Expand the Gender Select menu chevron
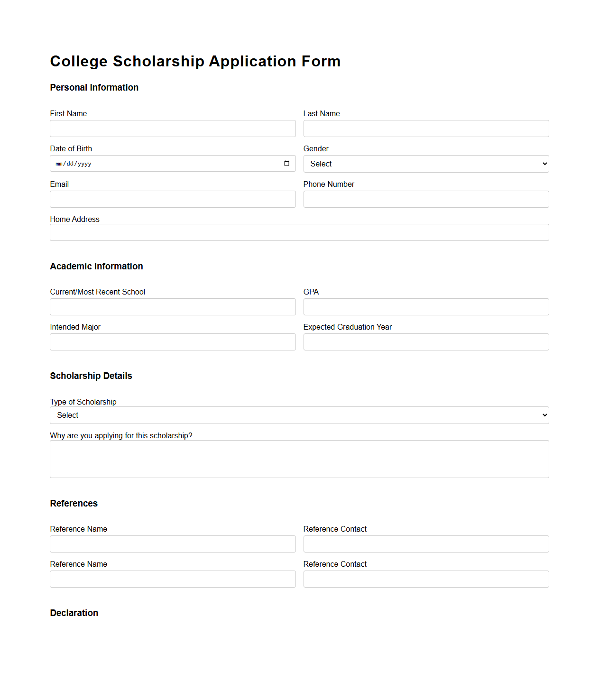Viewport: 599px width, 700px height. (x=544, y=164)
